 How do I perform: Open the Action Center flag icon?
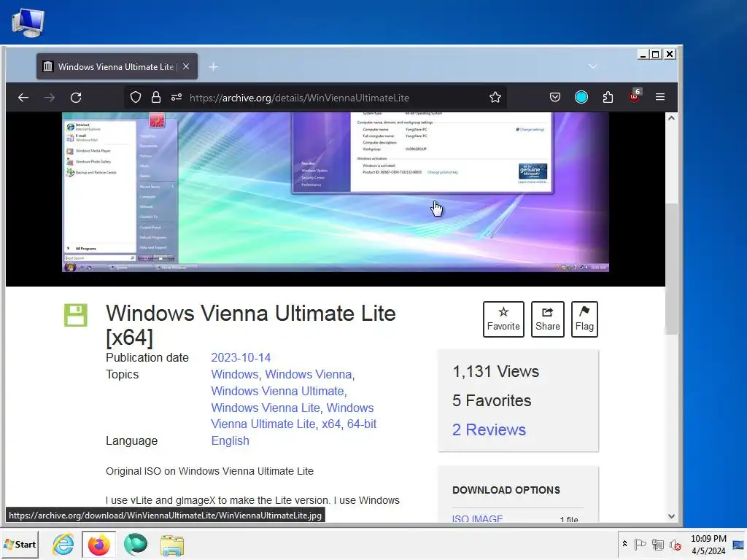coord(640,544)
